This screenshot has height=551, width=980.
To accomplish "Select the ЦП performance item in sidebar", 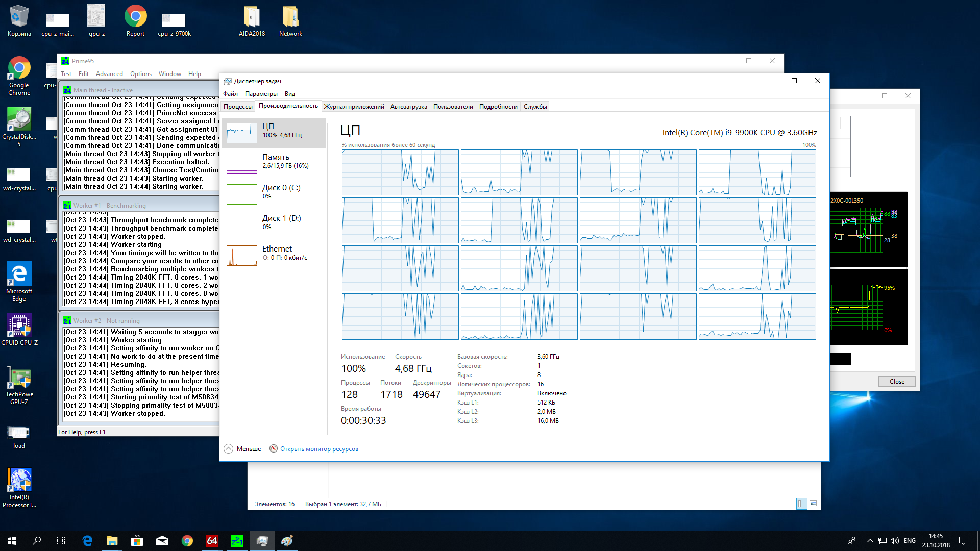I will (274, 133).
